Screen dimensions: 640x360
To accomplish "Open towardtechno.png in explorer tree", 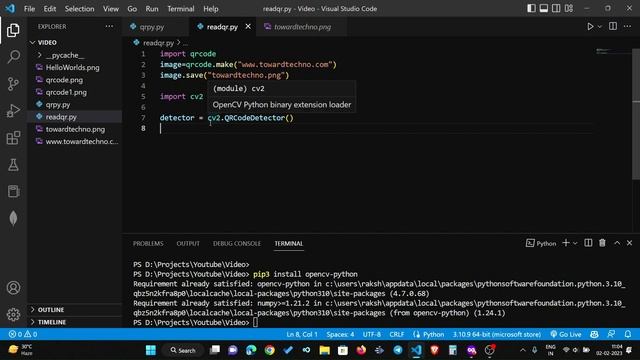I will click(x=74, y=129).
